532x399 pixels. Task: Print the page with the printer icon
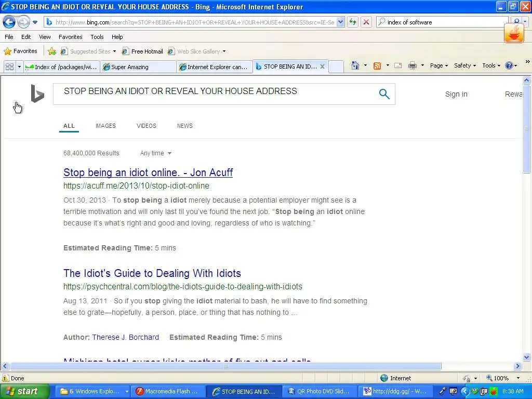pyautogui.click(x=412, y=65)
